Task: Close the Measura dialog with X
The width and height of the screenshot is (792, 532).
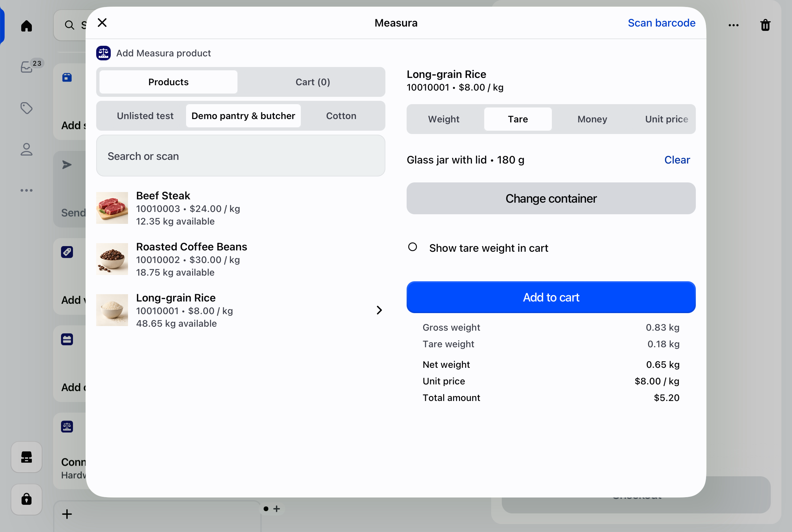Action: [x=102, y=23]
